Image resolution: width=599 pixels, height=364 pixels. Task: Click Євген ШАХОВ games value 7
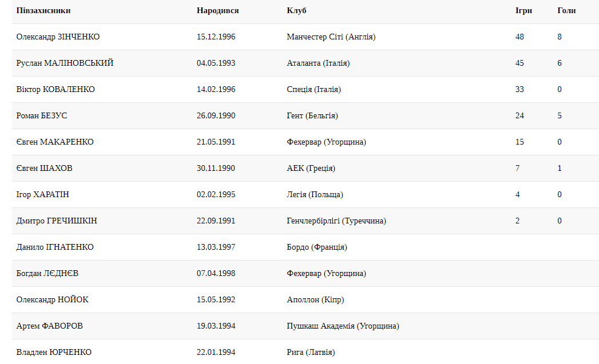(518, 168)
